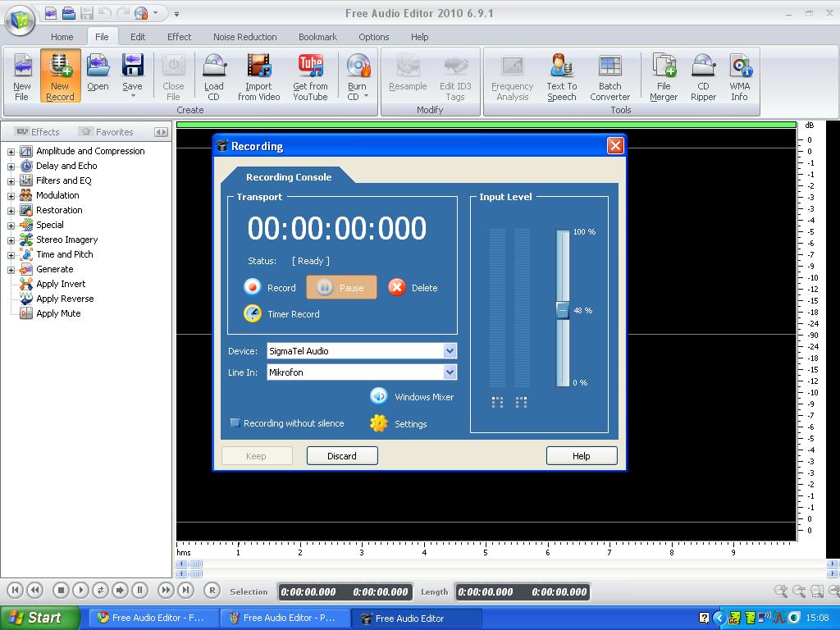Close the Recording dialog
The height and width of the screenshot is (630, 840).
click(x=615, y=146)
